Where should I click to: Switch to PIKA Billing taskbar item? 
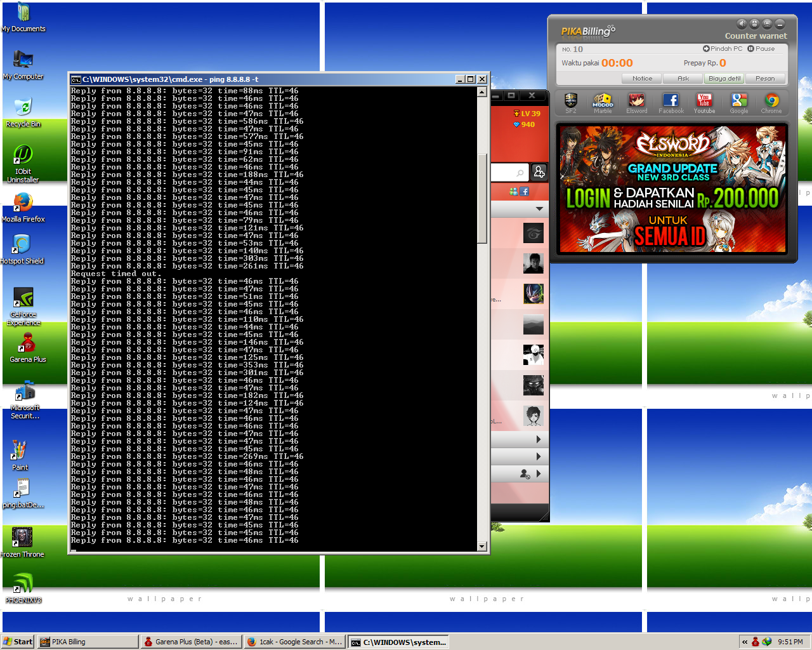pos(88,642)
